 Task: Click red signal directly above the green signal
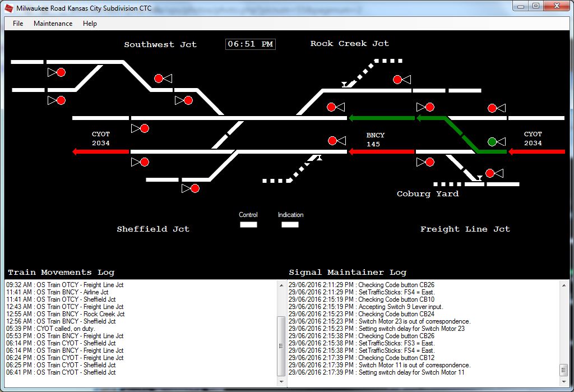click(492, 108)
